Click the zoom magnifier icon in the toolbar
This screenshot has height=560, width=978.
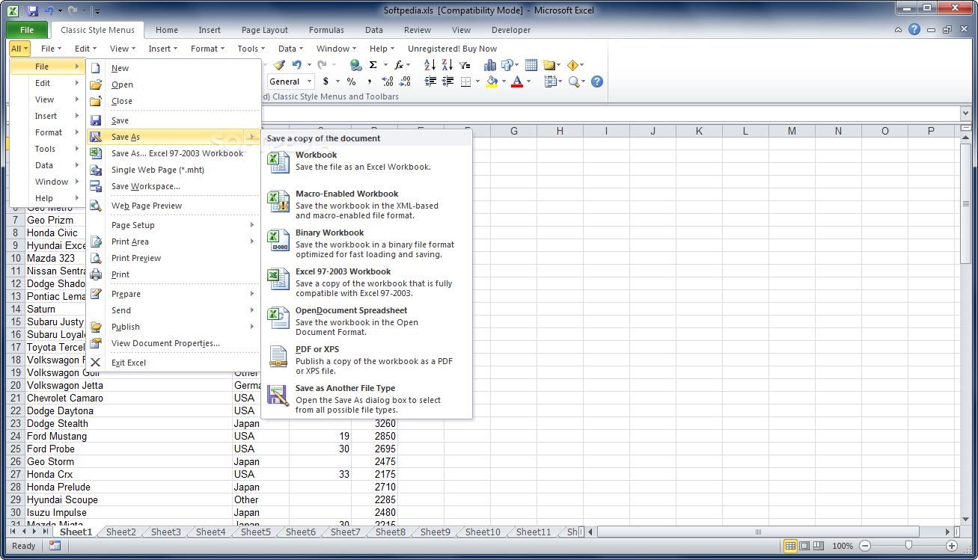(573, 81)
